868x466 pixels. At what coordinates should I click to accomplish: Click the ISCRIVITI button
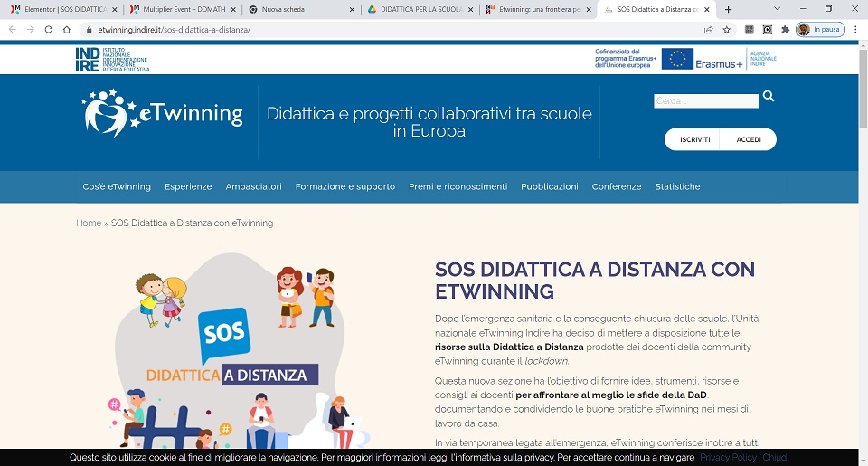[694, 139]
